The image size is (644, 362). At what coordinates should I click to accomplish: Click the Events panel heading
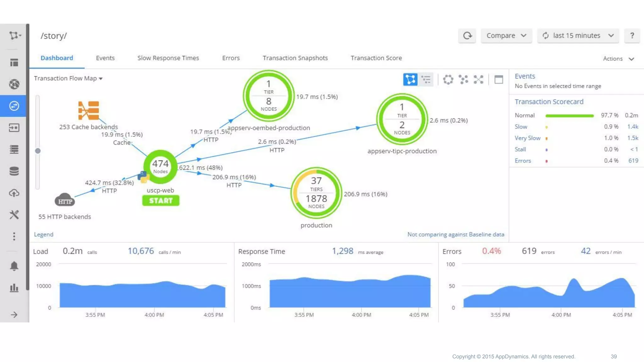click(x=525, y=76)
